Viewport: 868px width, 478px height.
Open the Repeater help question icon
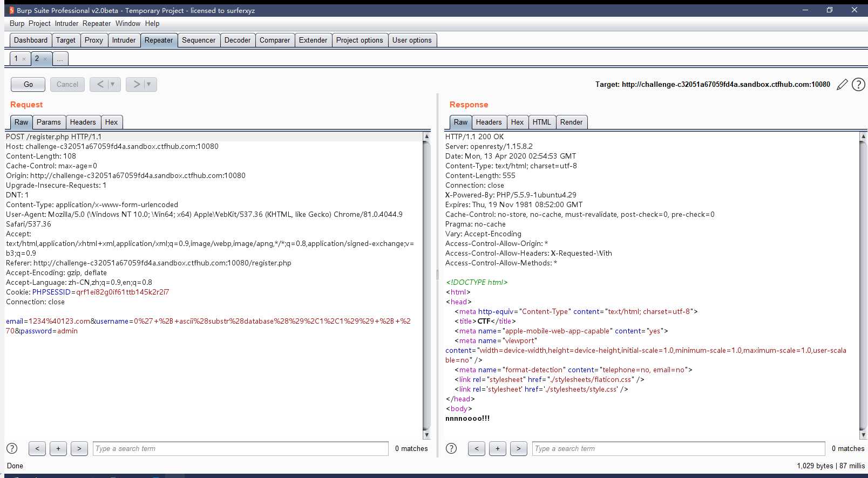click(x=858, y=85)
